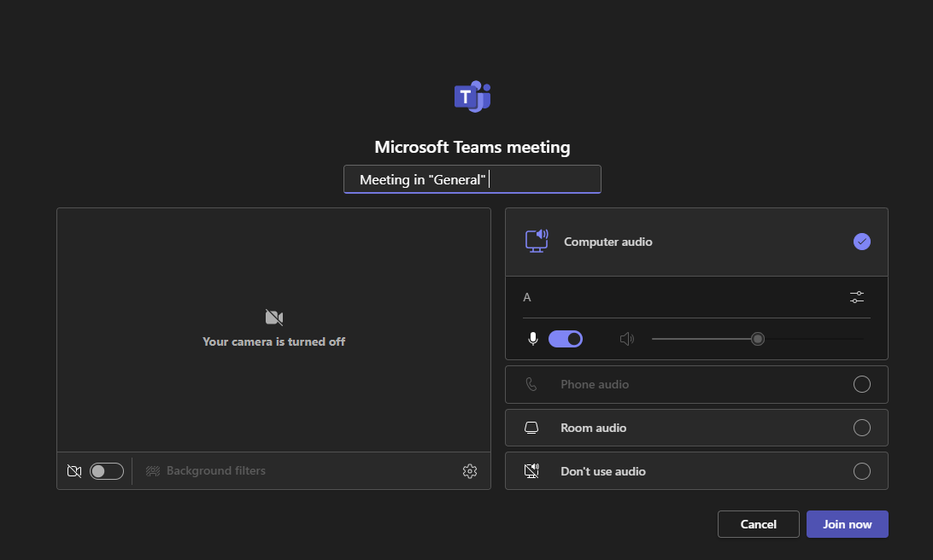Adjust the speaker volume slider
The height and width of the screenshot is (560, 933).
point(758,339)
